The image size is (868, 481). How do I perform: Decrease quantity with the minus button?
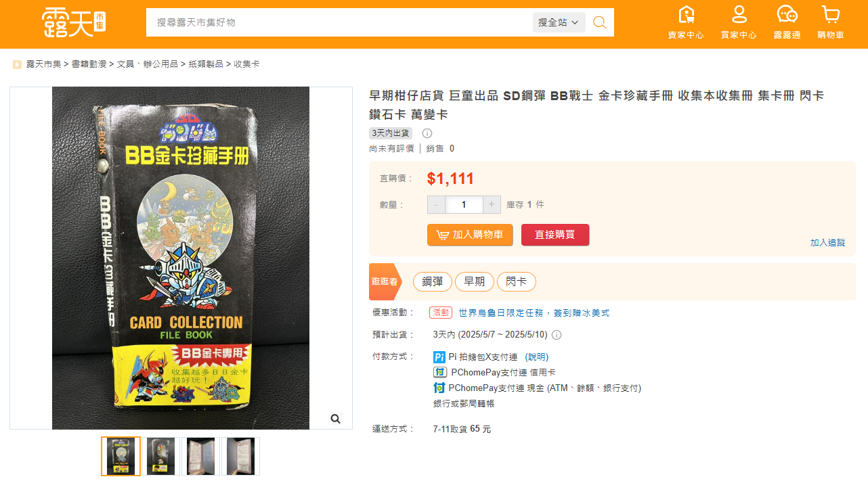436,204
